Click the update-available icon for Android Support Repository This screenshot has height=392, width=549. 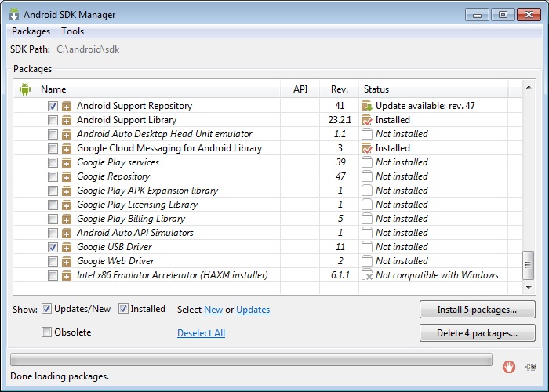tap(366, 106)
